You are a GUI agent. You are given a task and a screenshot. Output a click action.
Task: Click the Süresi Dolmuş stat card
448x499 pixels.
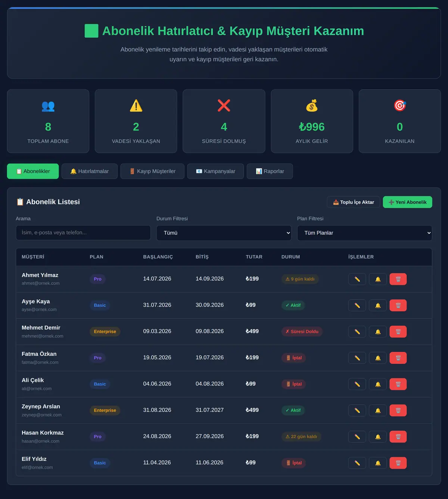pos(224,121)
